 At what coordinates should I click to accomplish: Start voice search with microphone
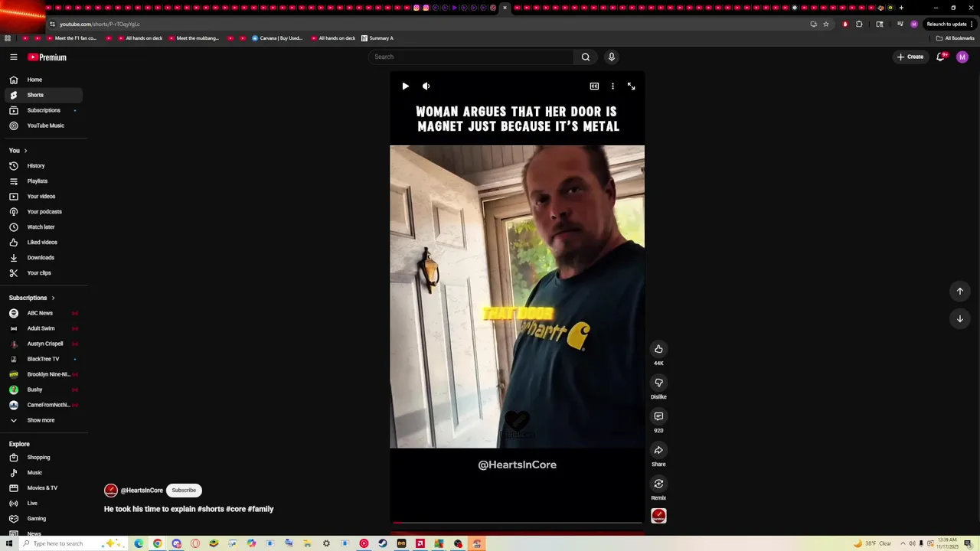pyautogui.click(x=612, y=57)
